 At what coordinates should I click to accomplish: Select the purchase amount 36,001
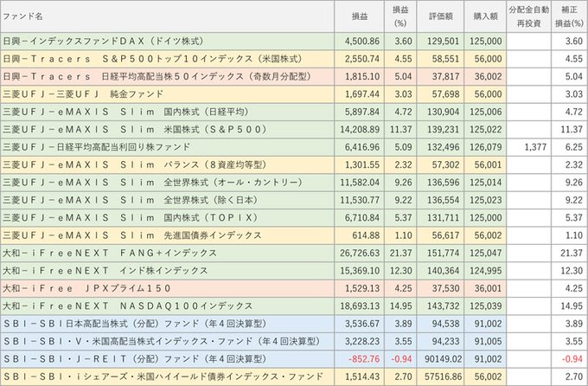[489, 288]
